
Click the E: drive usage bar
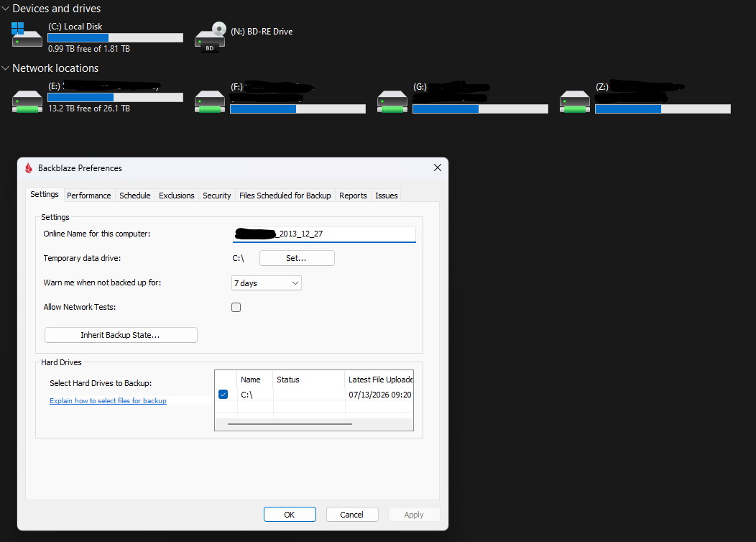[x=115, y=98]
